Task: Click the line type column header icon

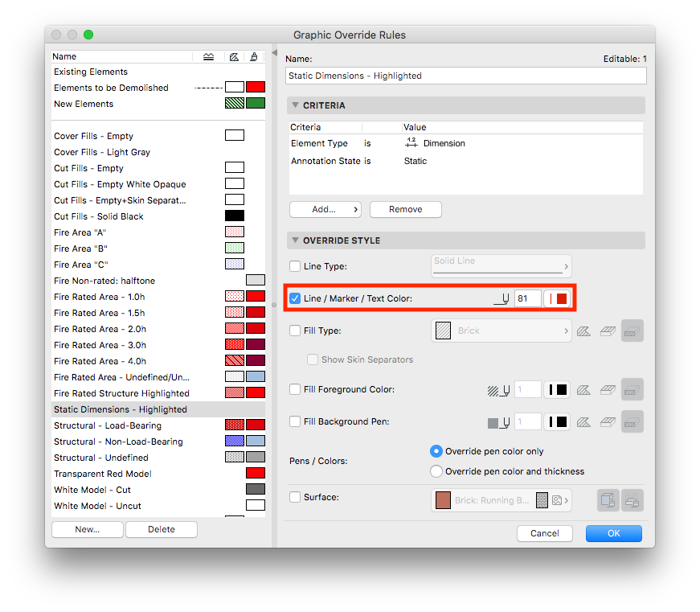Action: coord(208,57)
